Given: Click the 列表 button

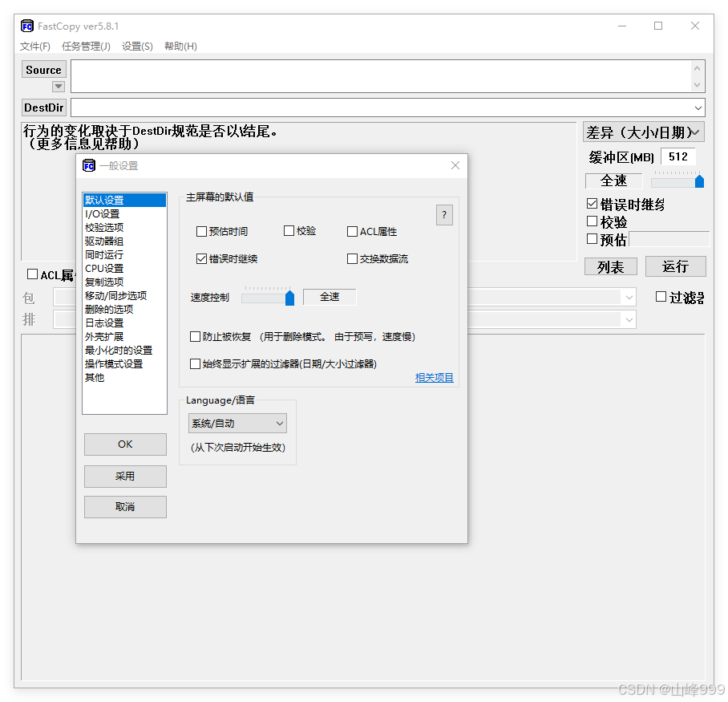Looking at the screenshot, I should coord(610,267).
